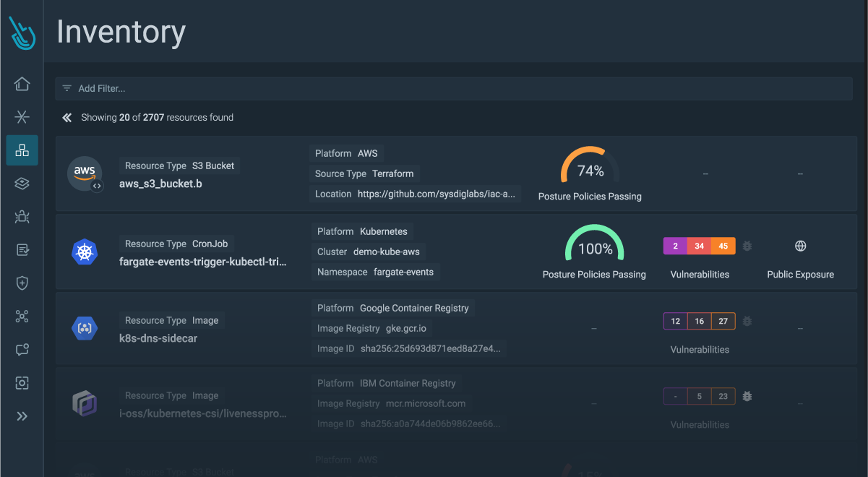Click Platform Google Container Registry tag
Screen dimensions: 868x477
pyautogui.click(x=393, y=308)
